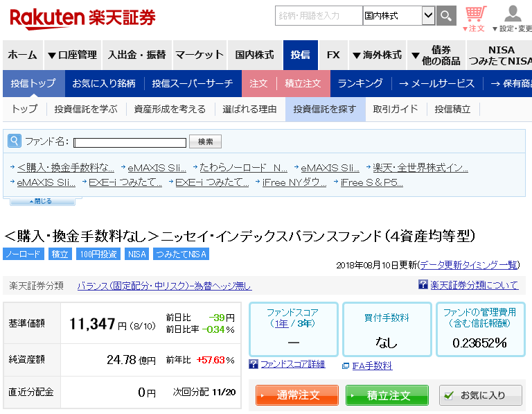Expand the 口座管理 dropdown menu
The image size is (532, 414).
pos(73,55)
